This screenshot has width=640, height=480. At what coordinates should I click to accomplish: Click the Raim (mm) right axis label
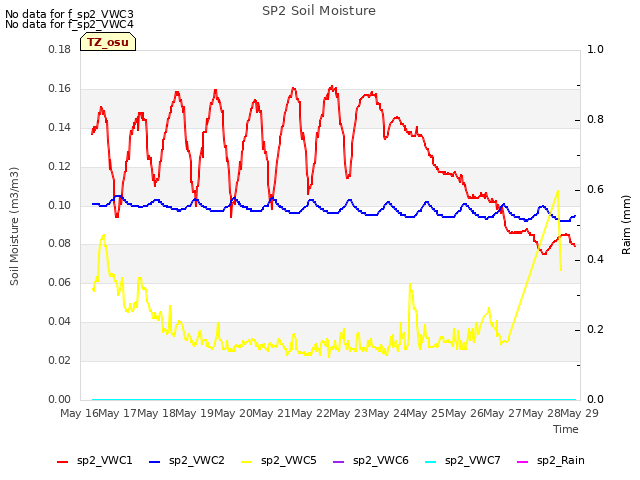point(626,225)
